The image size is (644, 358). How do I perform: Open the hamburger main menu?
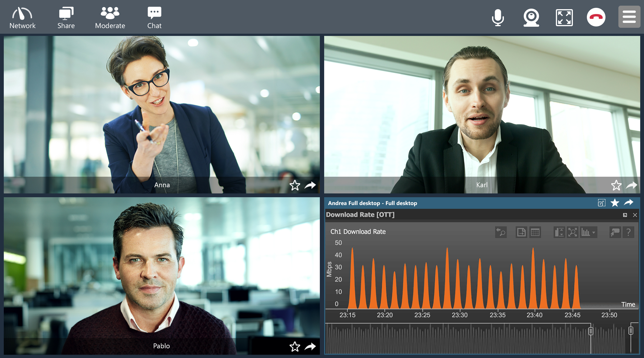629,17
